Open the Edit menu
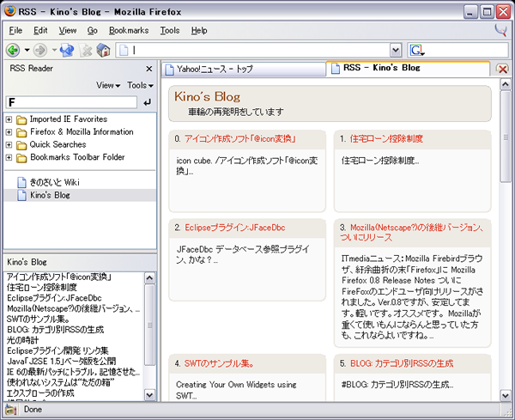515x420 pixels. point(40,31)
